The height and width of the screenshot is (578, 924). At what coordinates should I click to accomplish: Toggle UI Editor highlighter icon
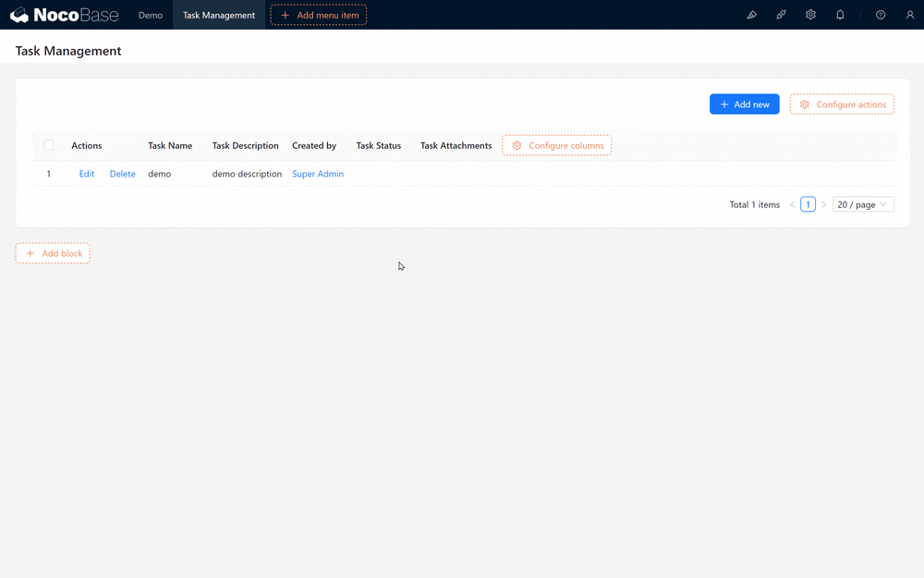[x=751, y=15]
